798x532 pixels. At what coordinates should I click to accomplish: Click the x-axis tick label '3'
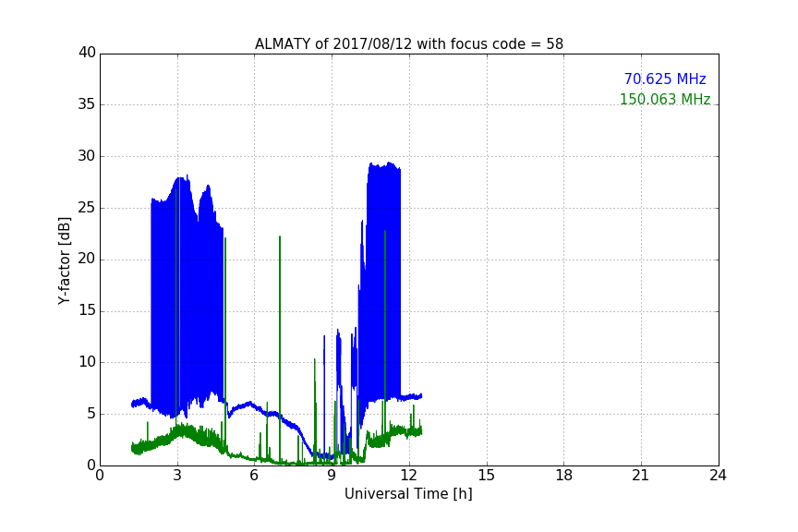coord(177,476)
